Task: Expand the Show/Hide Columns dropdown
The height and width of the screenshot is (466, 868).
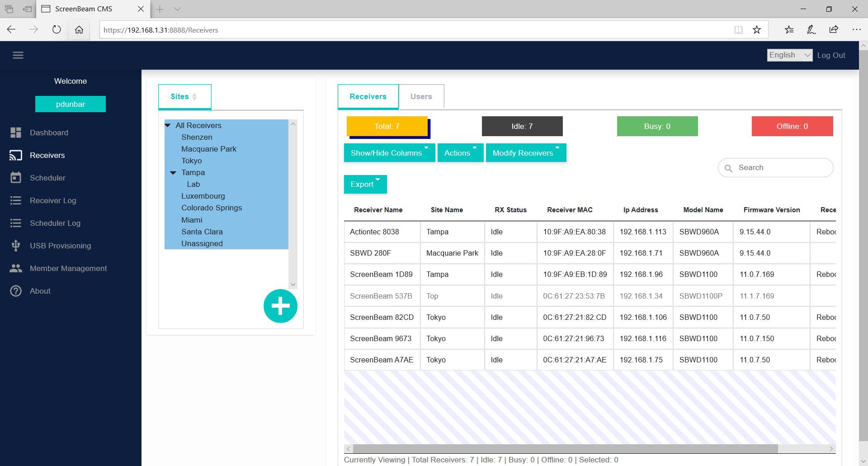Action: coord(389,153)
